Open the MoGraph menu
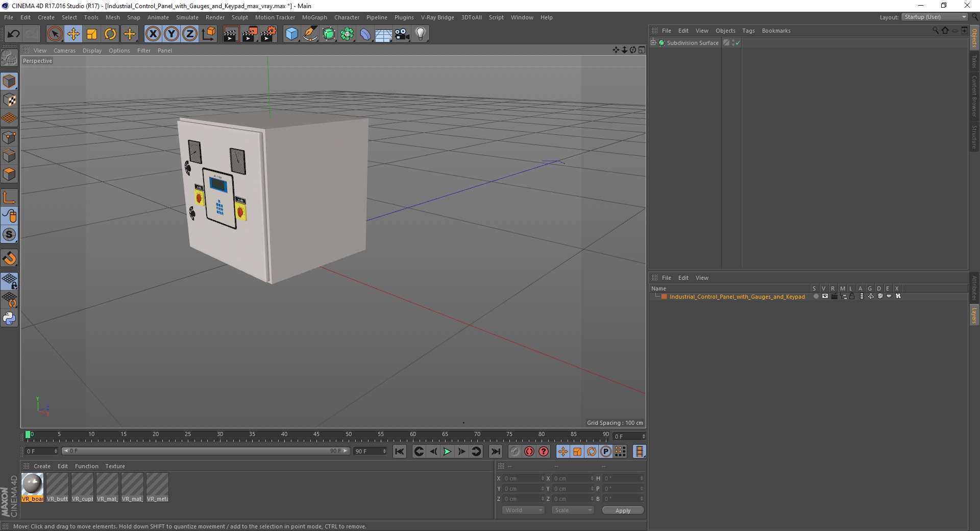This screenshot has height=531, width=980. tap(314, 17)
